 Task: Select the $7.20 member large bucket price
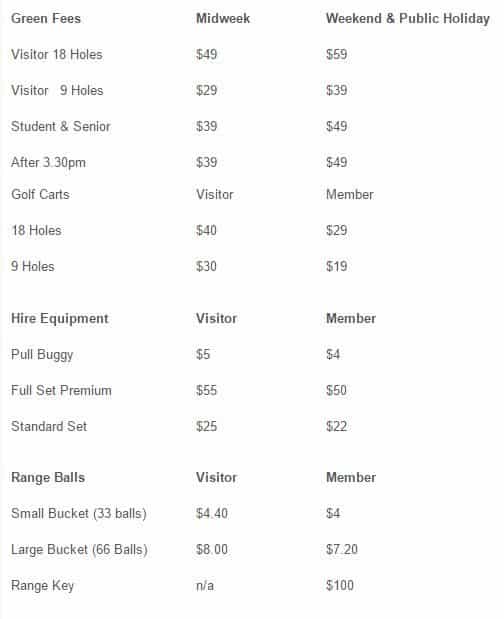tap(342, 549)
